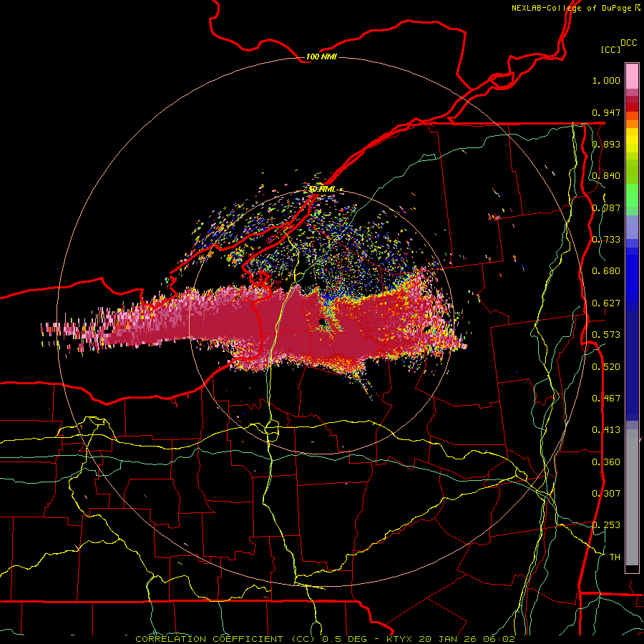Select the 0.627 scale value
644x644 pixels.
[606, 303]
